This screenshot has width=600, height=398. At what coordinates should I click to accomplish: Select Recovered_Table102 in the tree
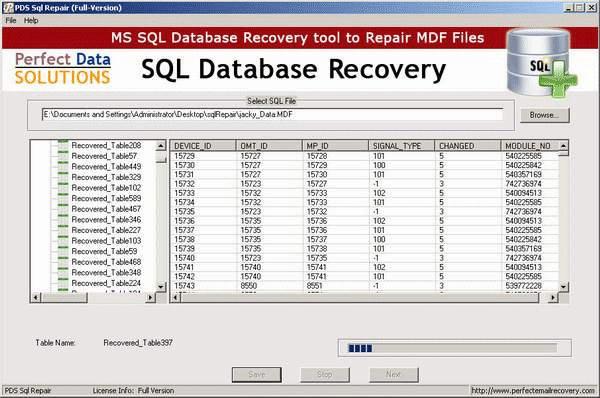pos(106,188)
